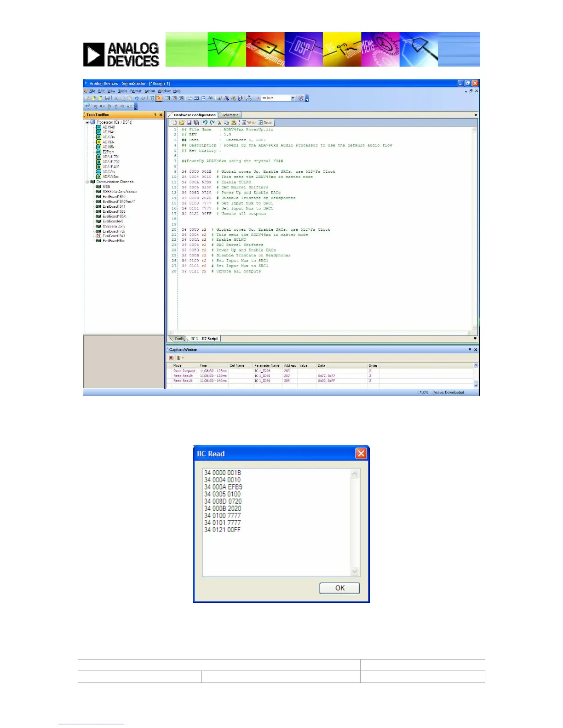
Task: Open the sample rate 48 kHz dropdown
Action: point(293,98)
